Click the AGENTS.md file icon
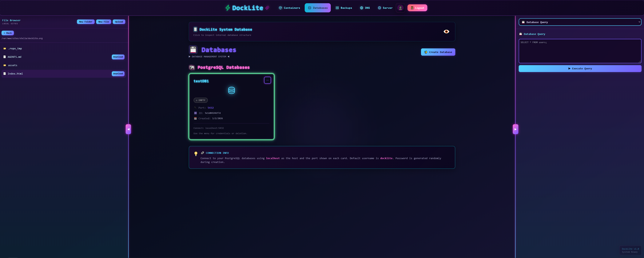 click(5, 57)
